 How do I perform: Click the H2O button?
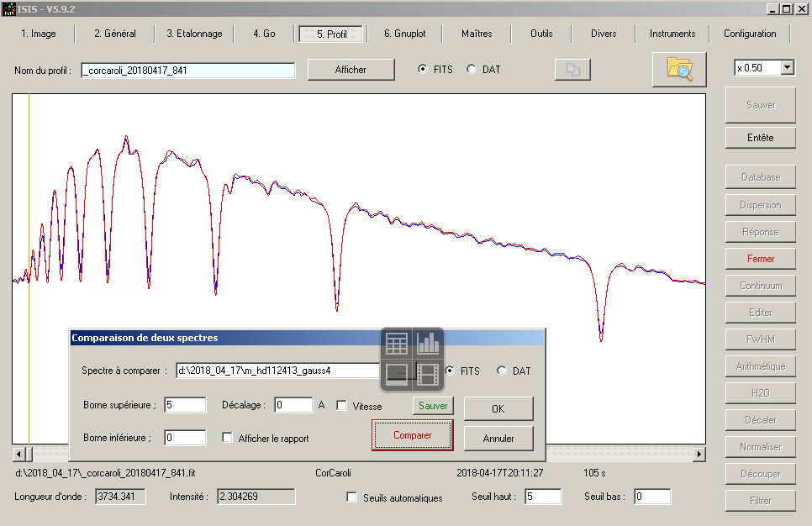760,393
